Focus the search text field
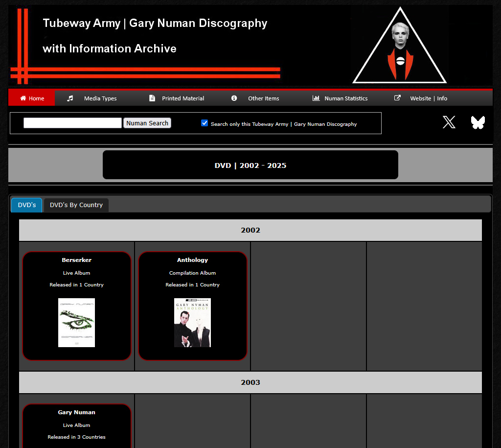501x448 pixels. (x=72, y=123)
